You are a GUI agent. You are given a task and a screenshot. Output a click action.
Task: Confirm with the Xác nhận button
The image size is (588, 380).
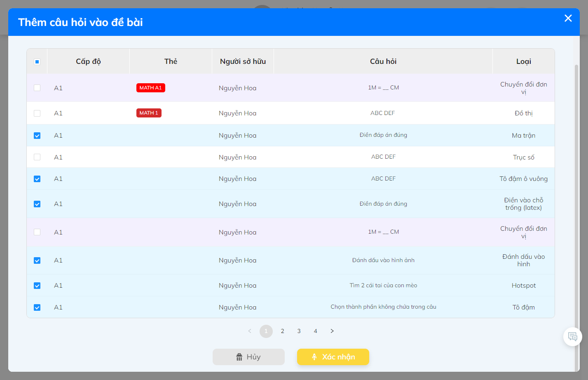(333, 357)
